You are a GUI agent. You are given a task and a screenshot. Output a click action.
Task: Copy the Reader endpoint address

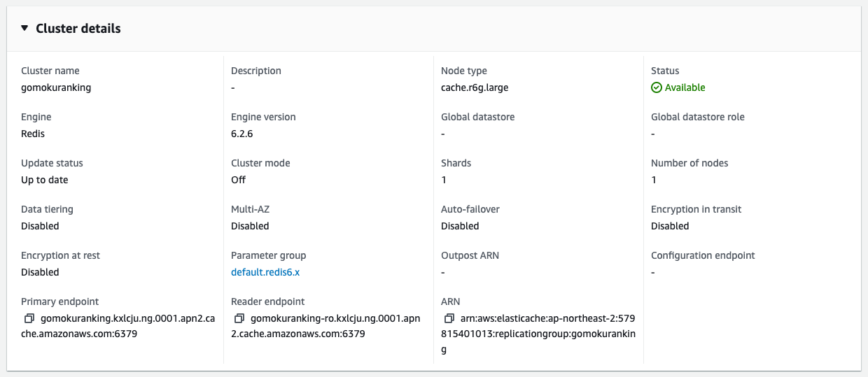(x=239, y=318)
